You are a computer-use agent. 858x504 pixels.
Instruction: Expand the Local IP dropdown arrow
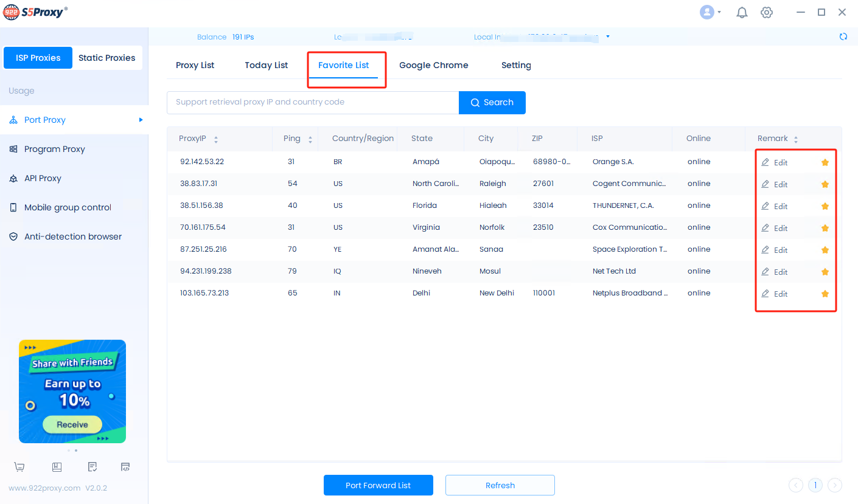[x=608, y=36]
